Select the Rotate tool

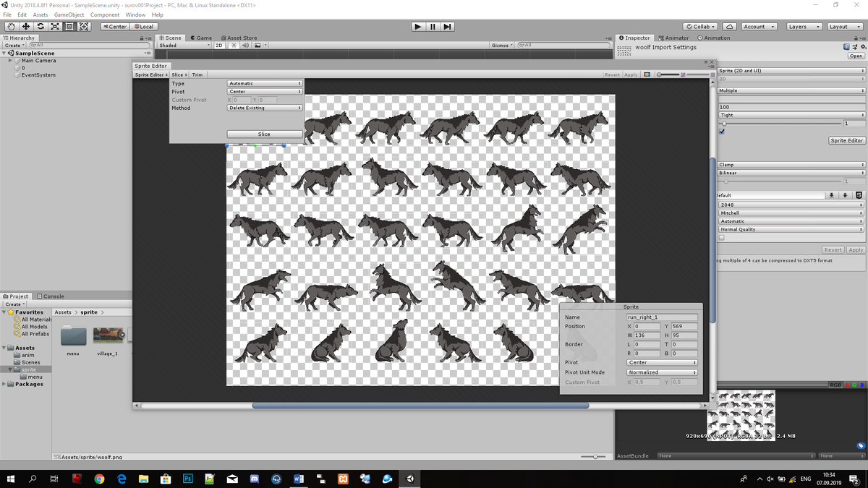click(41, 26)
